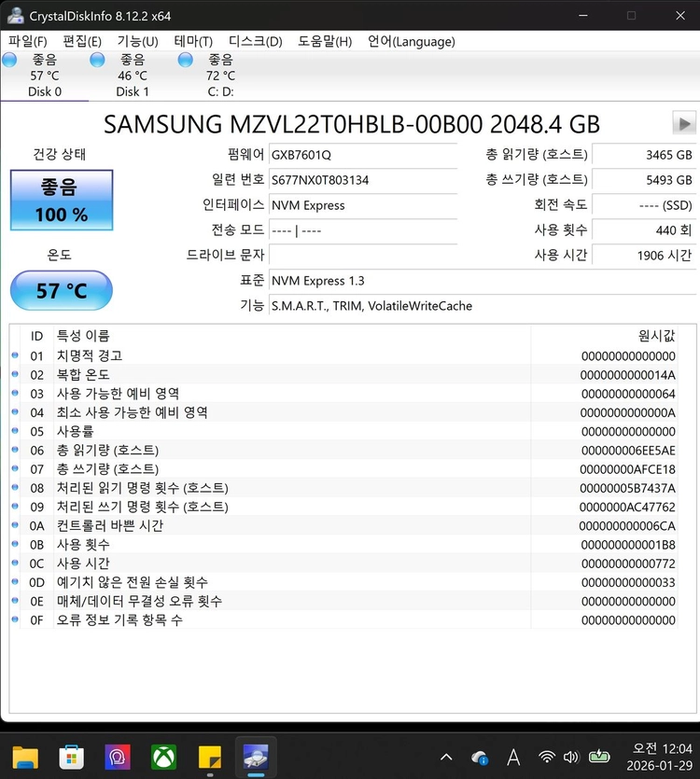
Task: Click the blue status dot of row 0F
Action: point(15,619)
